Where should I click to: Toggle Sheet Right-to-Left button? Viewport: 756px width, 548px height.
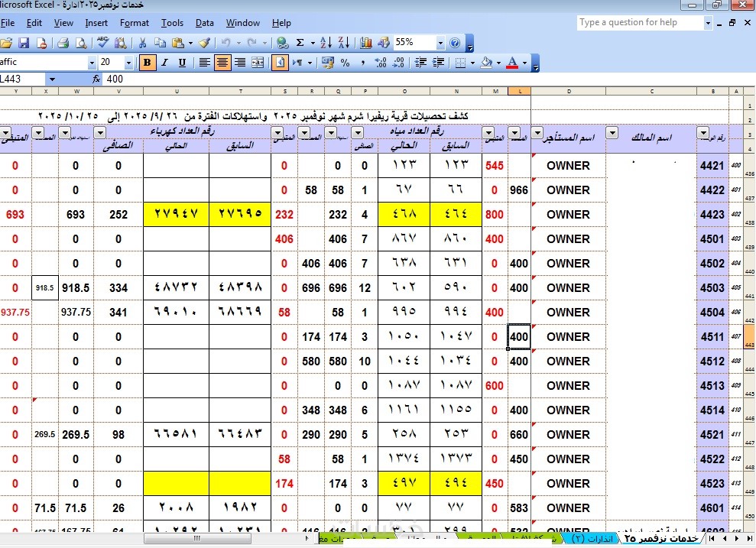[x=280, y=63]
